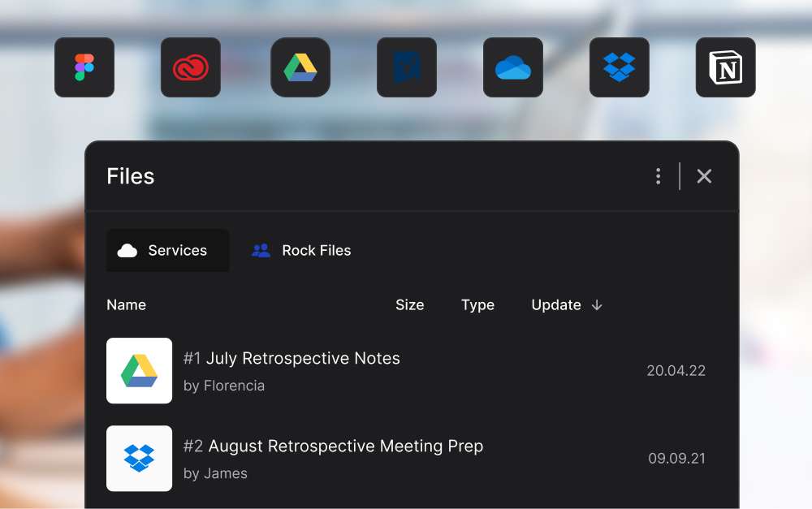
Task: Switch to the Rock Files tab
Action: (316, 251)
